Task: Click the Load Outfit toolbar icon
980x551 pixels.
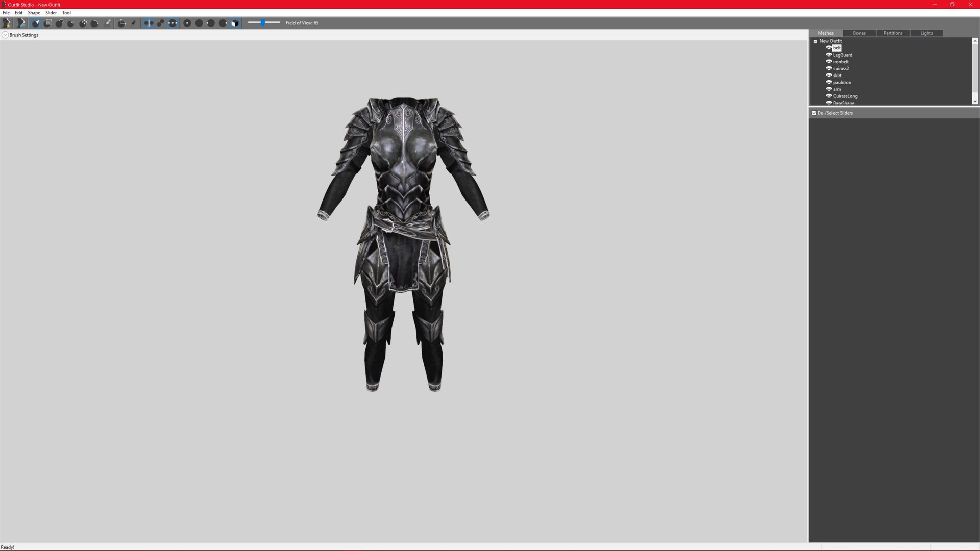Action: click(20, 23)
